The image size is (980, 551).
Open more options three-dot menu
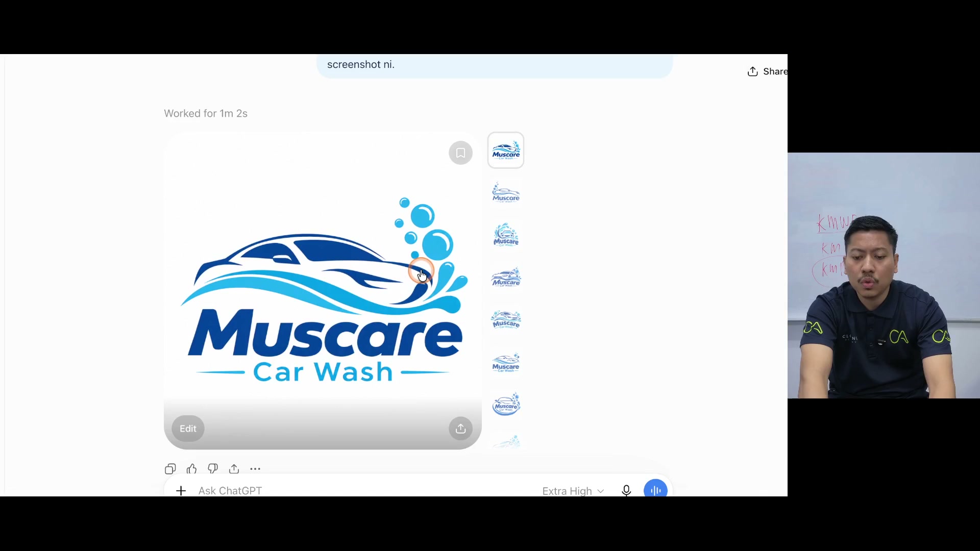tap(255, 469)
